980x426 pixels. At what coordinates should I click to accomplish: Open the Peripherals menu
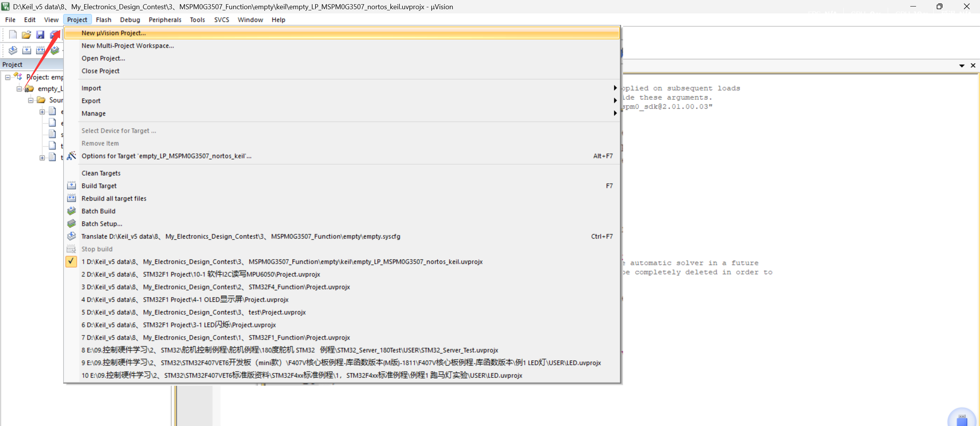pyautogui.click(x=165, y=20)
